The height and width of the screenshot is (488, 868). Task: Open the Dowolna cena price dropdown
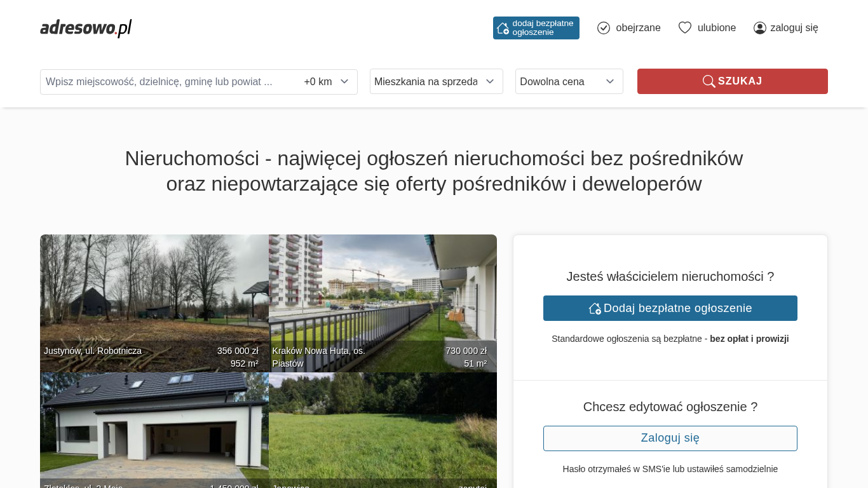click(569, 81)
